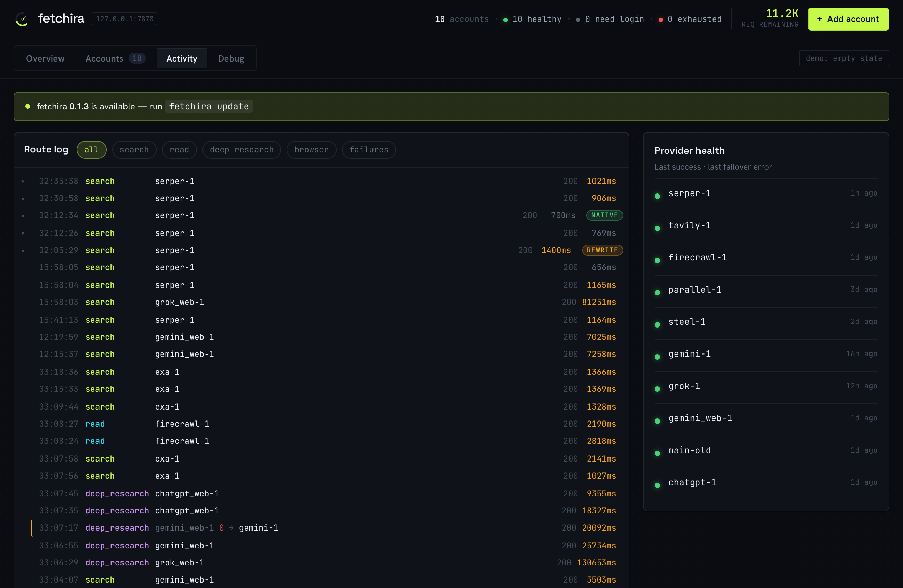The image size is (903, 588).
Task: Select the 'all' route log filter
Action: pyautogui.click(x=91, y=150)
